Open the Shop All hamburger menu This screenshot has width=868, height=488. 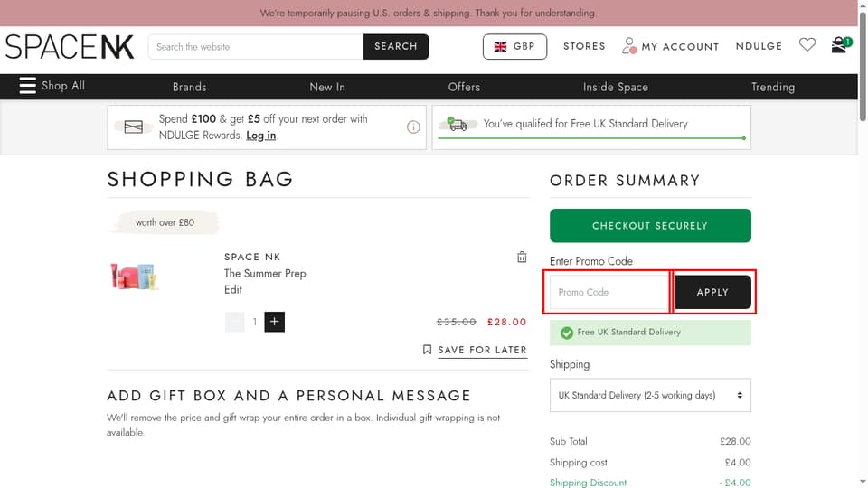coord(27,85)
